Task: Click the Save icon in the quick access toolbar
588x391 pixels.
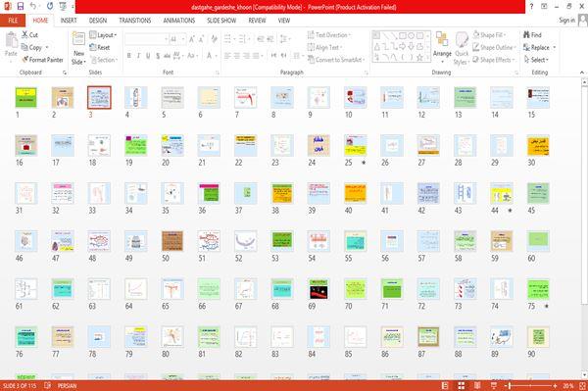Action: [x=21, y=7]
